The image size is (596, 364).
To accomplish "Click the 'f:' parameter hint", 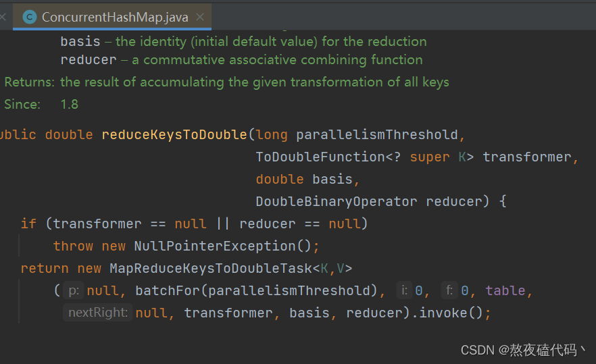I will [449, 290].
